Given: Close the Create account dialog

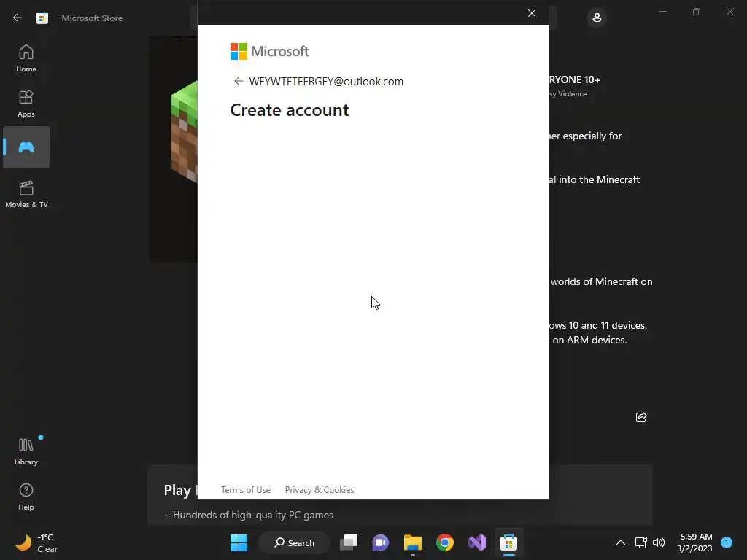Looking at the screenshot, I should pyautogui.click(x=532, y=13).
